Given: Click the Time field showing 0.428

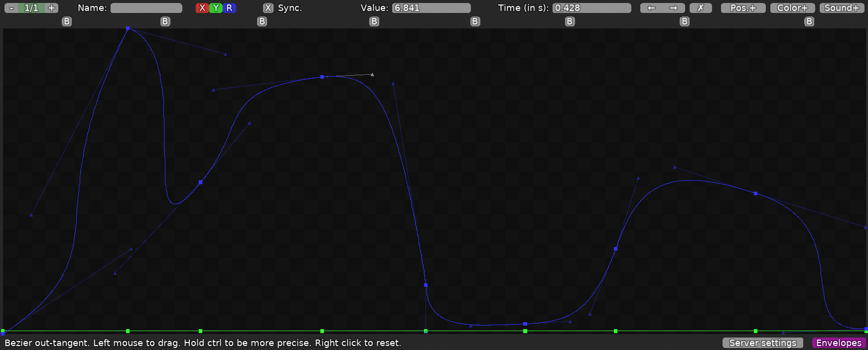Looking at the screenshot, I should click(591, 8).
